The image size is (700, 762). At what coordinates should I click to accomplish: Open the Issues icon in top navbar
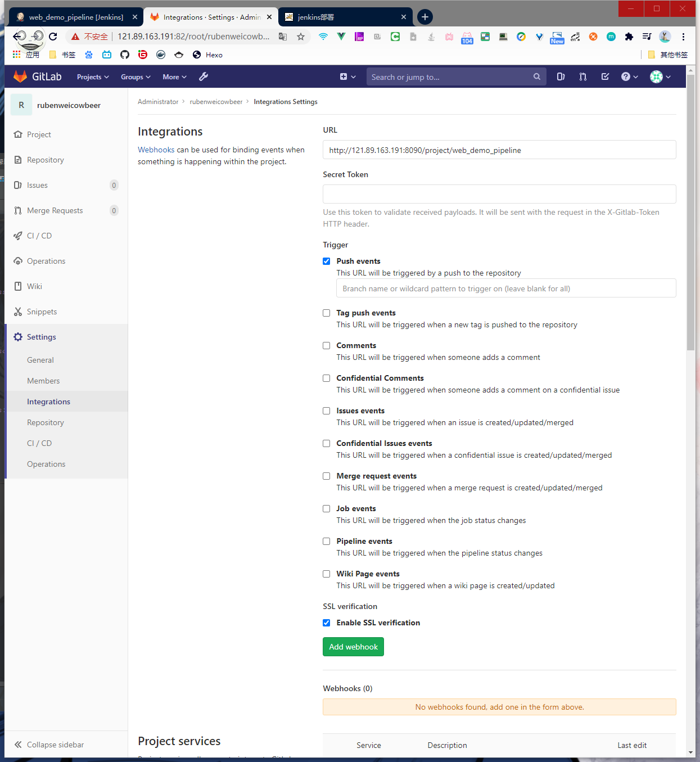click(x=561, y=76)
